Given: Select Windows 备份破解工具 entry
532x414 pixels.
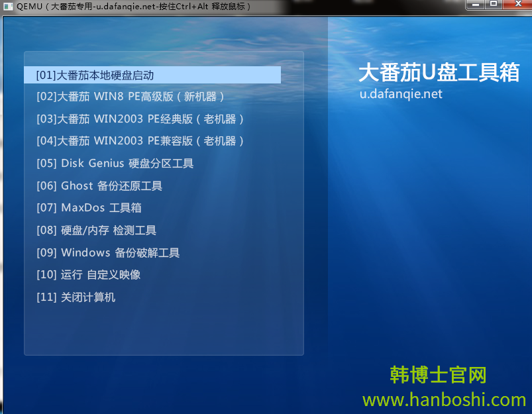Looking at the screenshot, I should point(108,253).
